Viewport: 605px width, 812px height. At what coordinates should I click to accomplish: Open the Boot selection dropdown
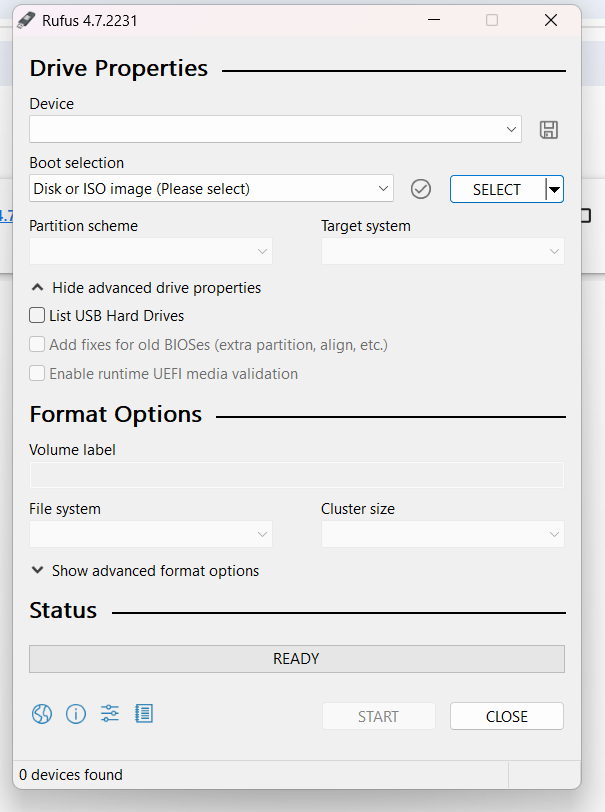pos(211,188)
